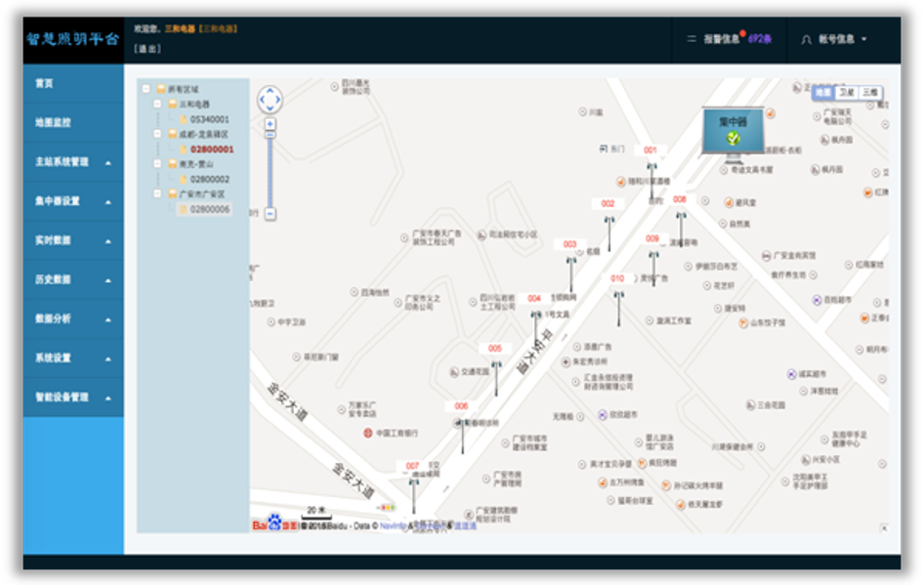Switch the map to 地图 view
The image size is (924, 585).
[823, 92]
